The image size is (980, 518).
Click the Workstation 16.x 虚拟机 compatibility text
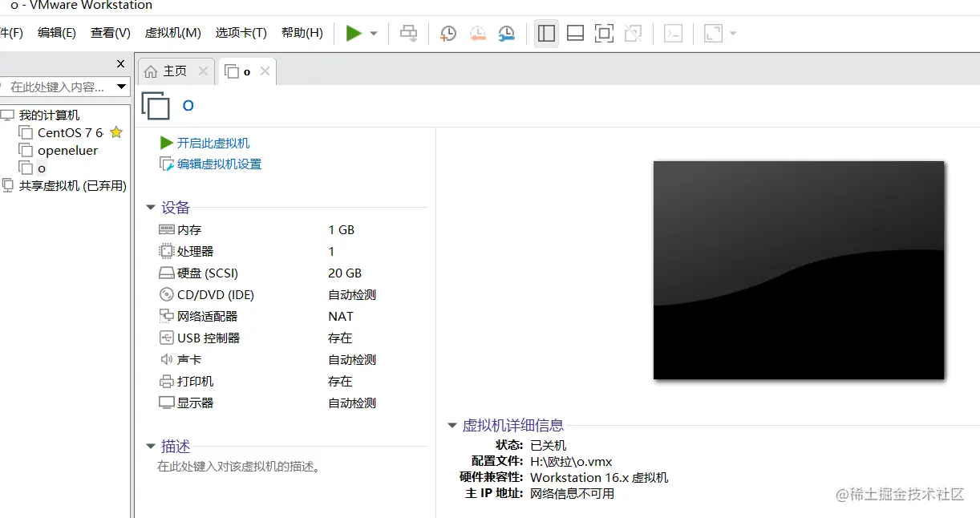(599, 477)
